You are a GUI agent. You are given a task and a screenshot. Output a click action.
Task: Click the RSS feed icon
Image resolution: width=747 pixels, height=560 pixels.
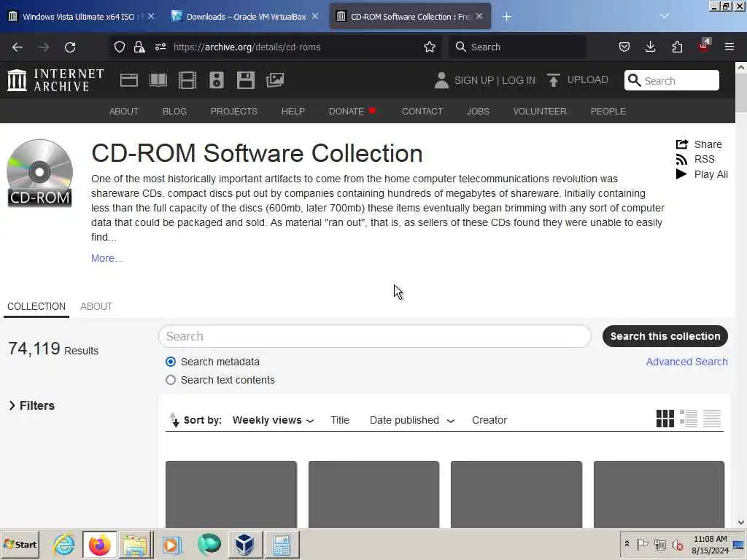click(682, 160)
